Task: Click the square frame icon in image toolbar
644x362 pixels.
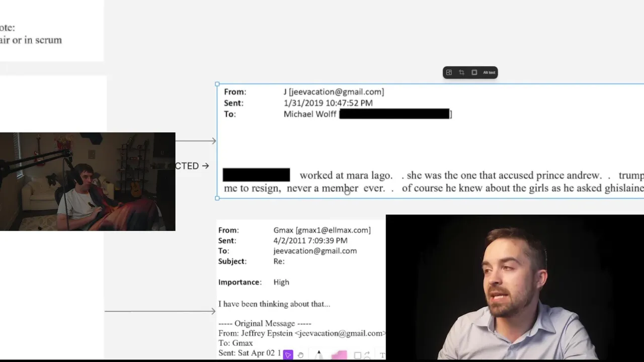Action: point(474,72)
